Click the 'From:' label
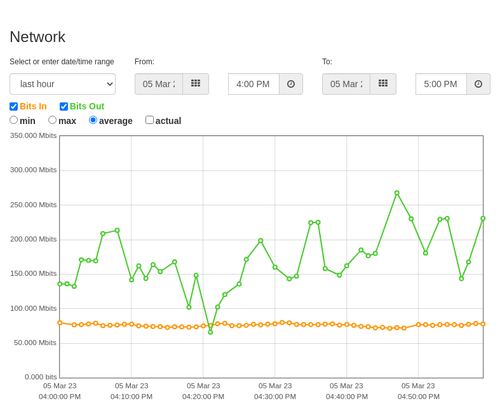This screenshot has height=403, width=500. [x=144, y=62]
